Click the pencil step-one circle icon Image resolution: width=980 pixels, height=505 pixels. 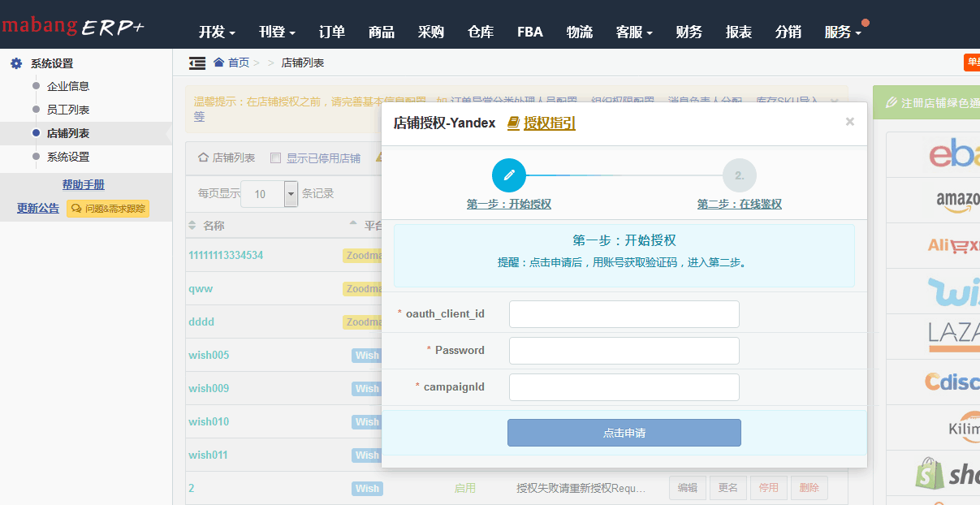[509, 175]
